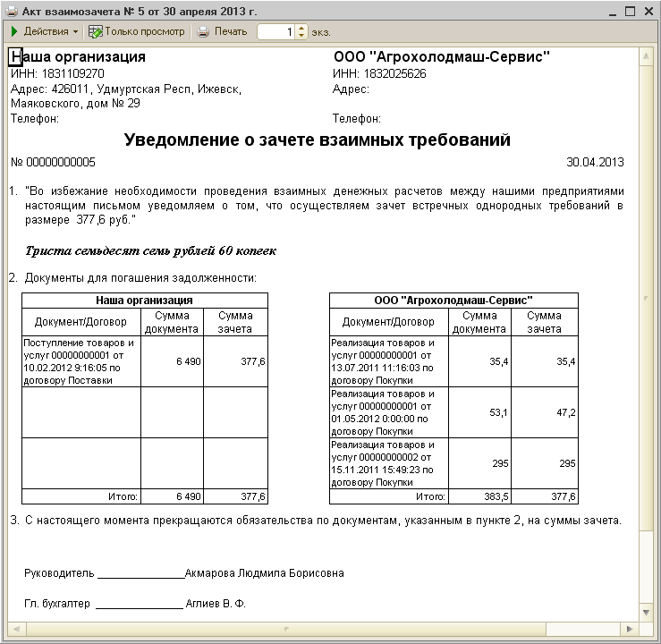Click the title Уведомление о зачете взаимных требований
This screenshot has height=644, width=661.
pos(317,140)
